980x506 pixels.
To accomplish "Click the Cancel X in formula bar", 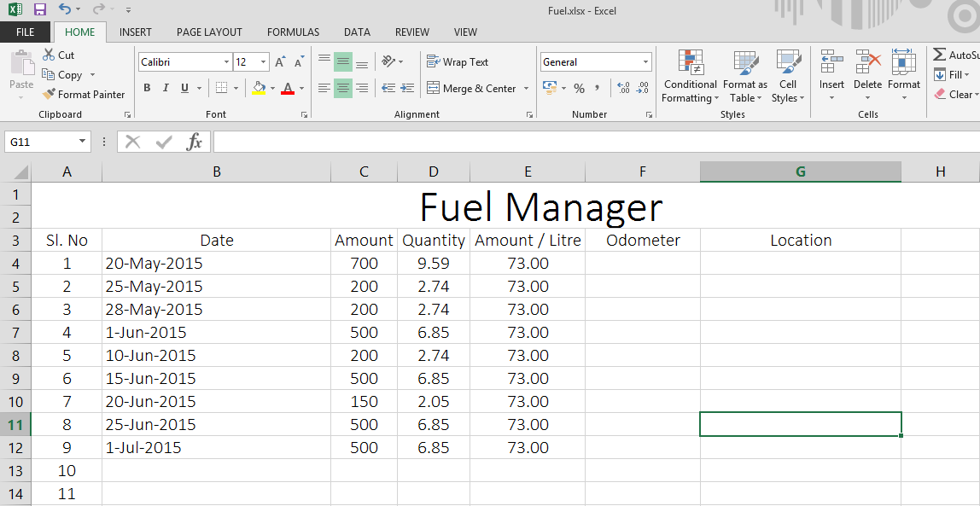I will 132,142.
